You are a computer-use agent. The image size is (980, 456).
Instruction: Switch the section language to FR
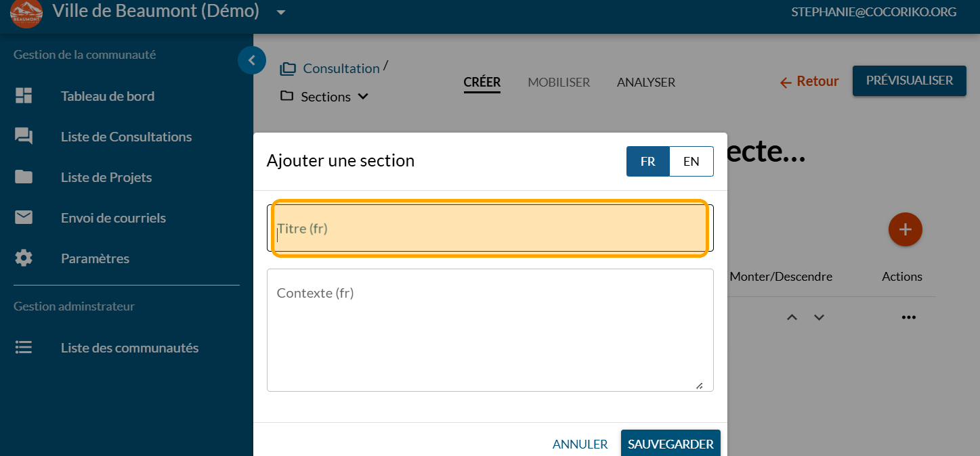pos(647,161)
